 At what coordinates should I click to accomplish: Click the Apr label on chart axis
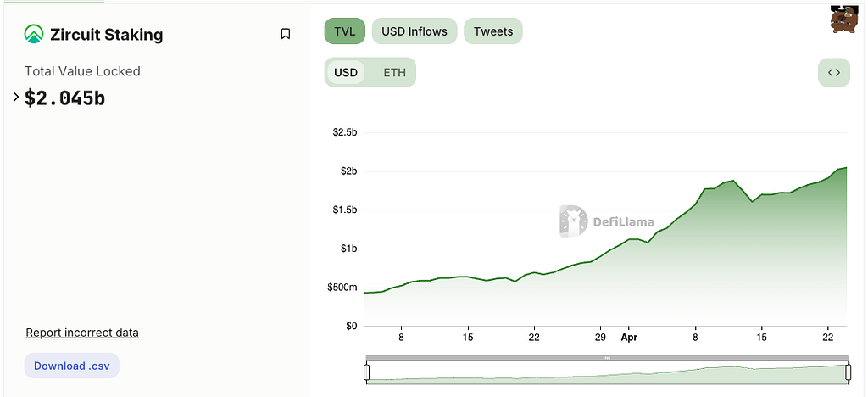coord(629,336)
